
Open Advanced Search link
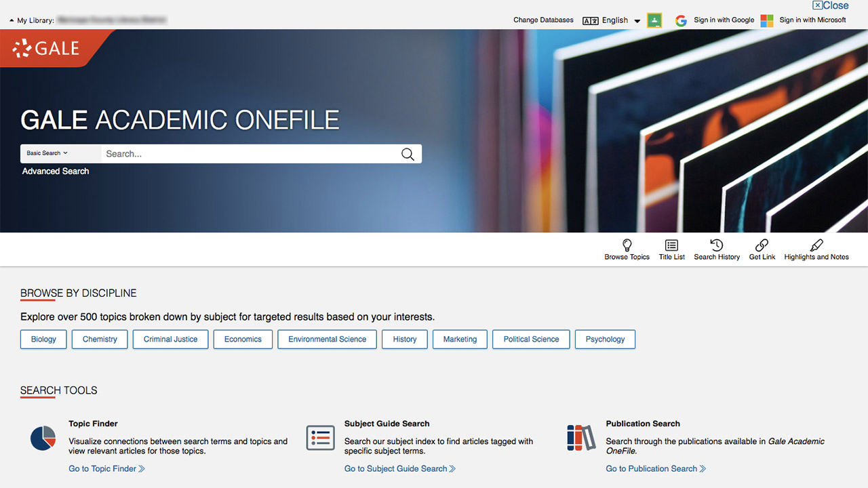56,171
